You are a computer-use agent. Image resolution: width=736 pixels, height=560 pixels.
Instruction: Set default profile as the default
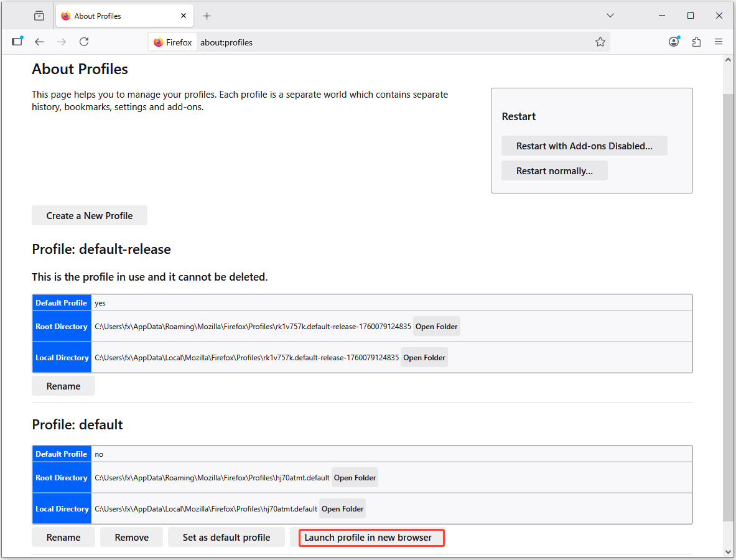pyautogui.click(x=226, y=537)
